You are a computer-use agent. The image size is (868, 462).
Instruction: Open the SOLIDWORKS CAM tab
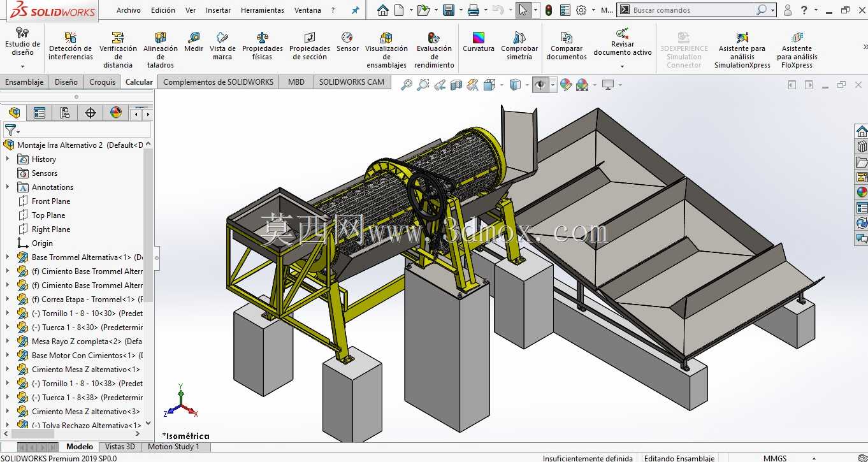[x=352, y=82]
